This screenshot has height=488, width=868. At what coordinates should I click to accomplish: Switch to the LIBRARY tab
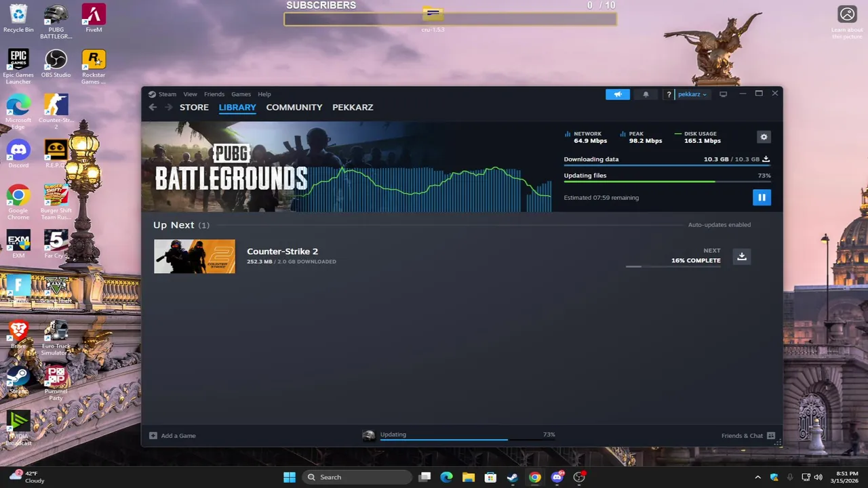[237, 107]
